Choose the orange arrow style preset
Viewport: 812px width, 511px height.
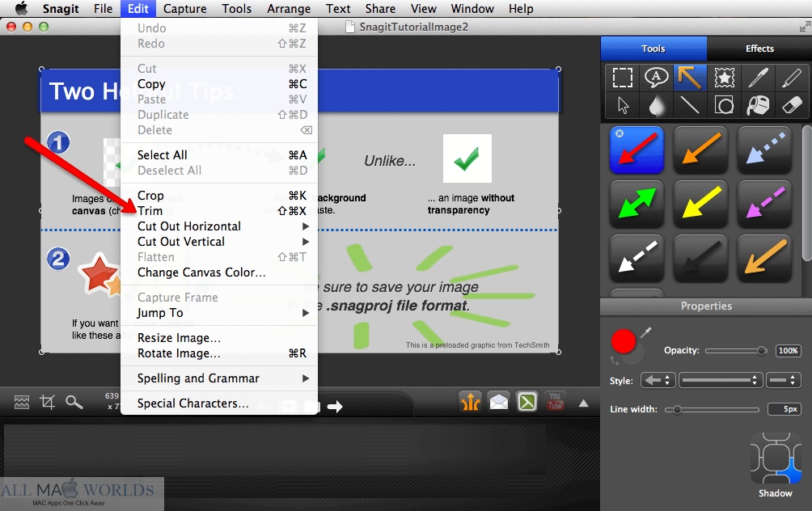700,150
